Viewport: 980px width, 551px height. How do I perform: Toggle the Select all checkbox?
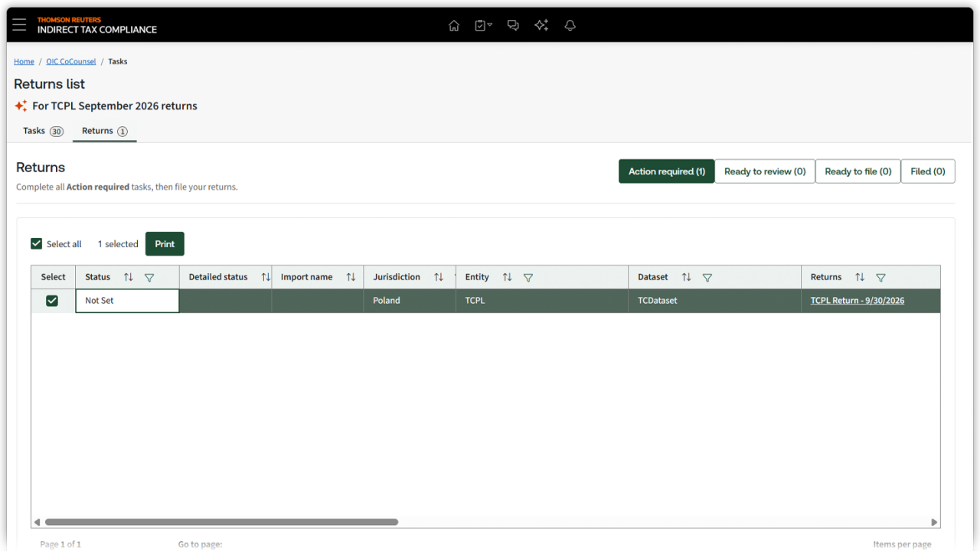pos(36,244)
